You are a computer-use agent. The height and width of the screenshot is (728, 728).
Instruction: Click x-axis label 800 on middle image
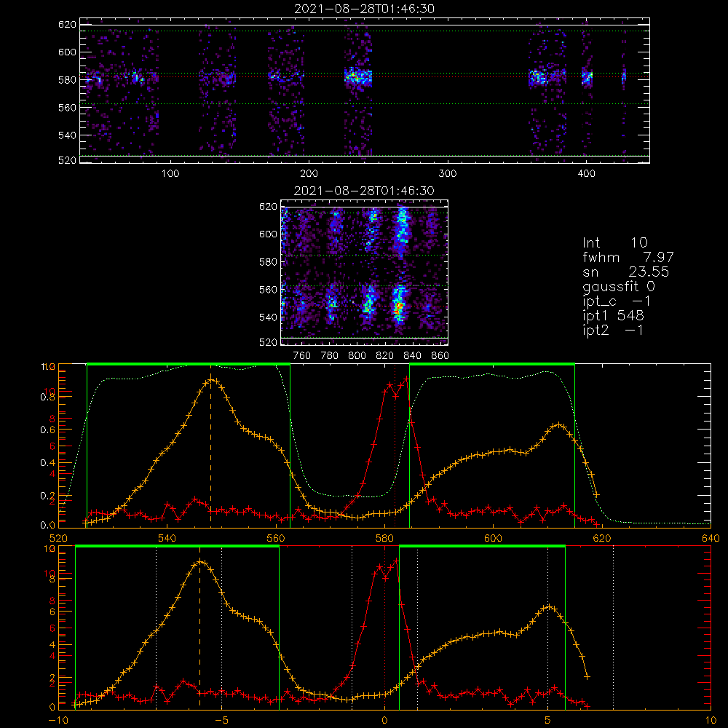357,356
